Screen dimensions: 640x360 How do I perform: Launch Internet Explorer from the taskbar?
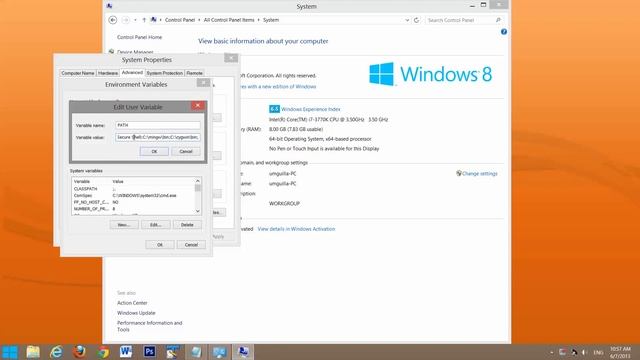pyautogui.click(x=56, y=352)
